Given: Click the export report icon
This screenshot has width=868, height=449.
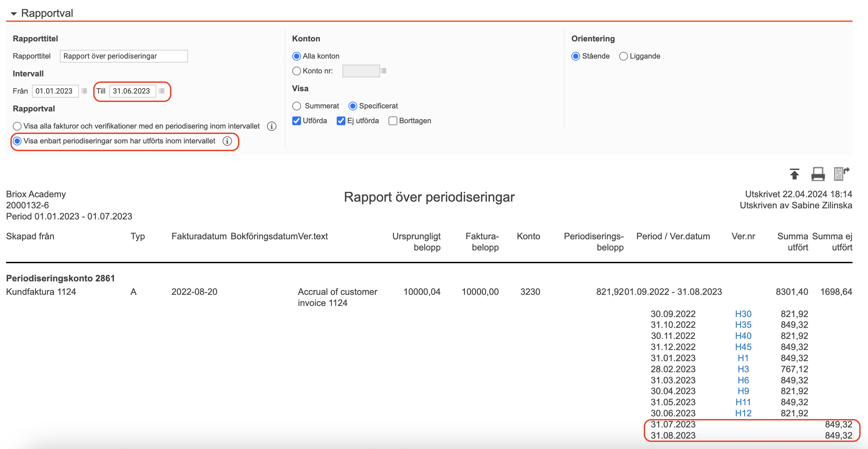Looking at the screenshot, I should pos(841,174).
